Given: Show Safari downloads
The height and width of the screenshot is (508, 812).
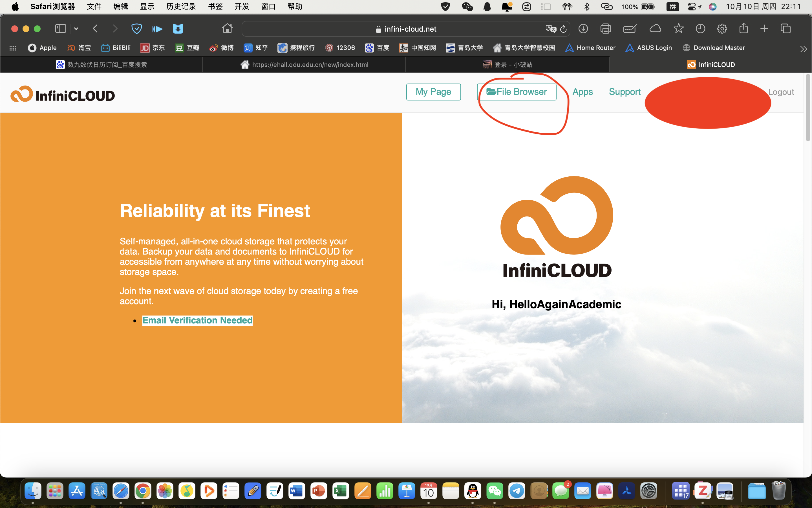Looking at the screenshot, I should tap(583, 29).
